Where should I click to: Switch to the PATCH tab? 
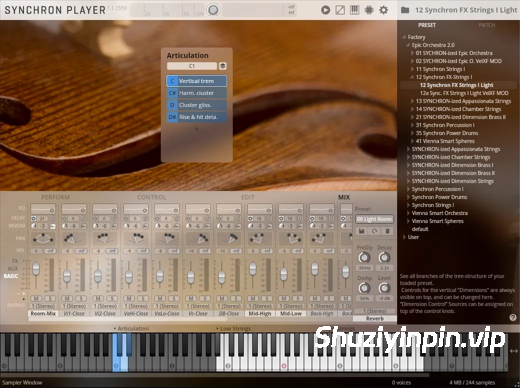point(487,25)
